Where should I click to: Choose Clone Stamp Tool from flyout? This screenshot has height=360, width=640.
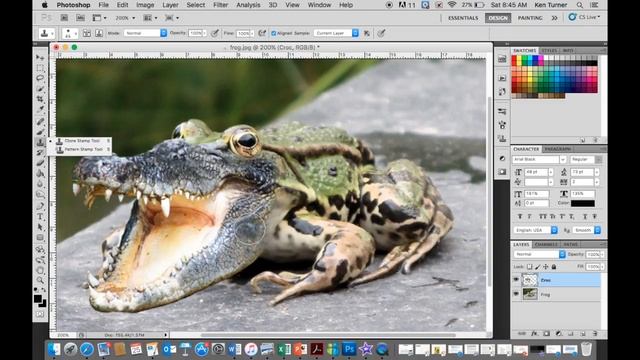click(82, 141)
